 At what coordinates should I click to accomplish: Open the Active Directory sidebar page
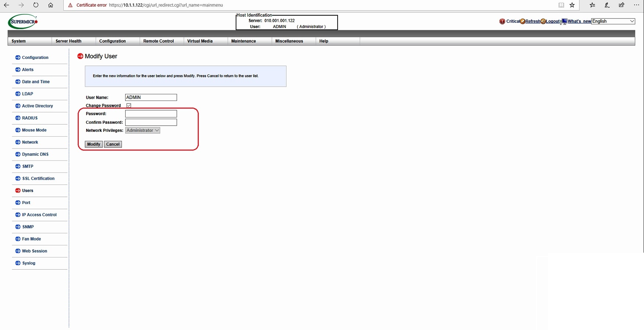pyautogui.click(x=38, y=106)
